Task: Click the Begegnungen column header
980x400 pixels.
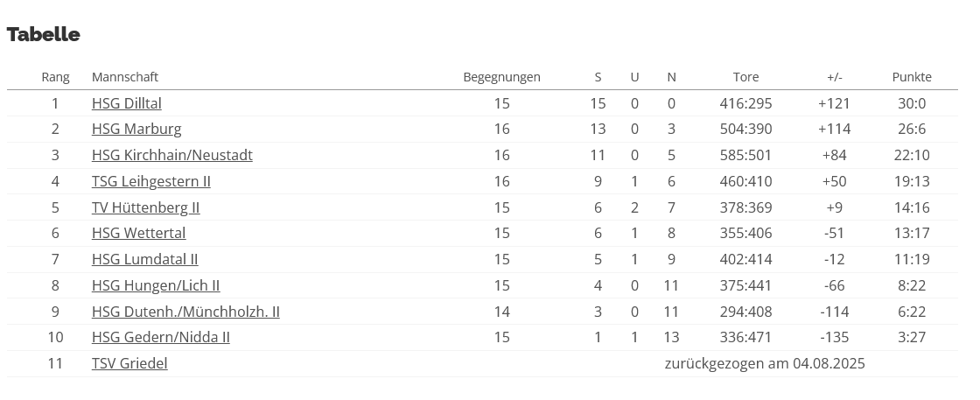Action: tap(501, 77)
